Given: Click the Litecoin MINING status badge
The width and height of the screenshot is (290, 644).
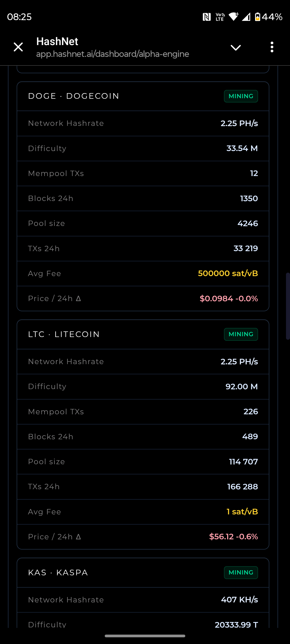Looking at the screenshot, I should [241, 334].
